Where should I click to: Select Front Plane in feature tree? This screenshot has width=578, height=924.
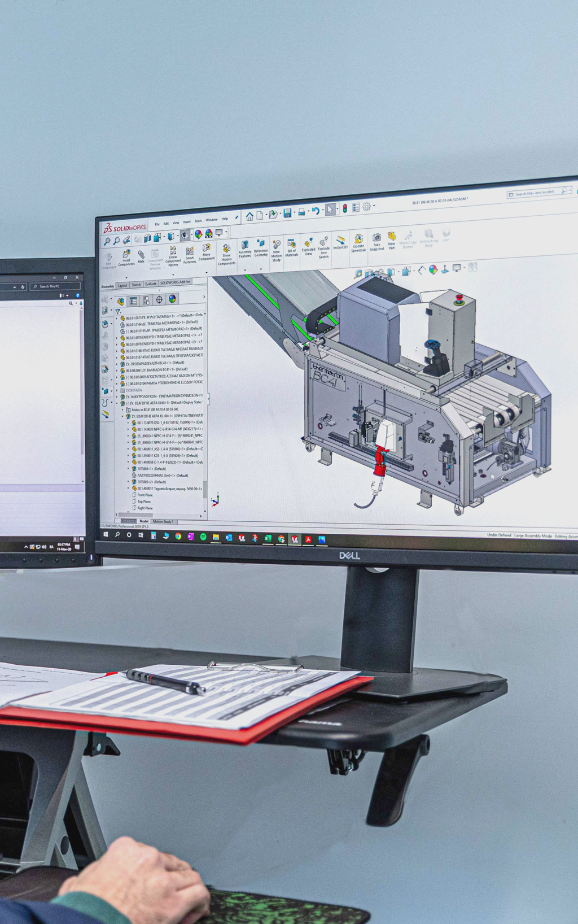[x=144, y=495]
